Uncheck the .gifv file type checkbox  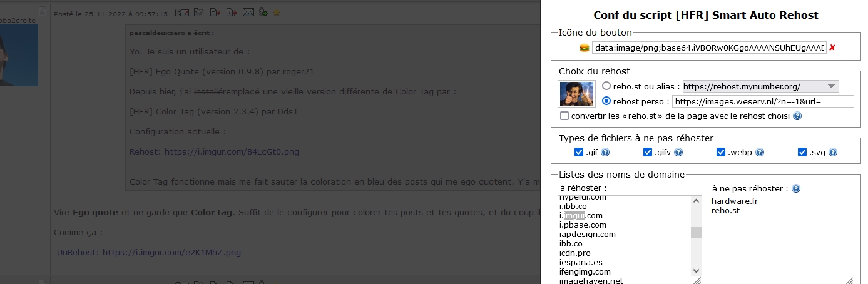pos(648,152)
